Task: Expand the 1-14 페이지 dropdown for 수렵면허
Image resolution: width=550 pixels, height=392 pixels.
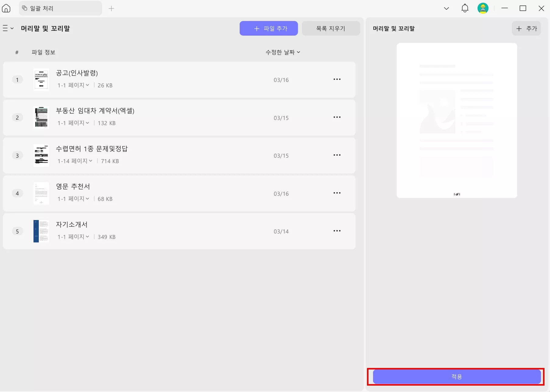Action: [x=90, y=161]
